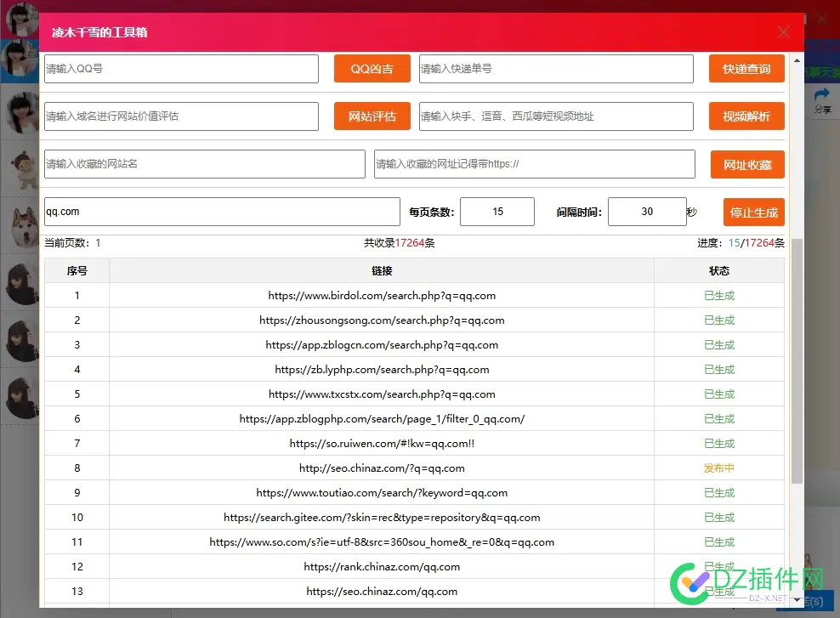This screenshot has width=840, height=618.
Task: Click the 已生成 status in row 1
Action: click(719, 296)
